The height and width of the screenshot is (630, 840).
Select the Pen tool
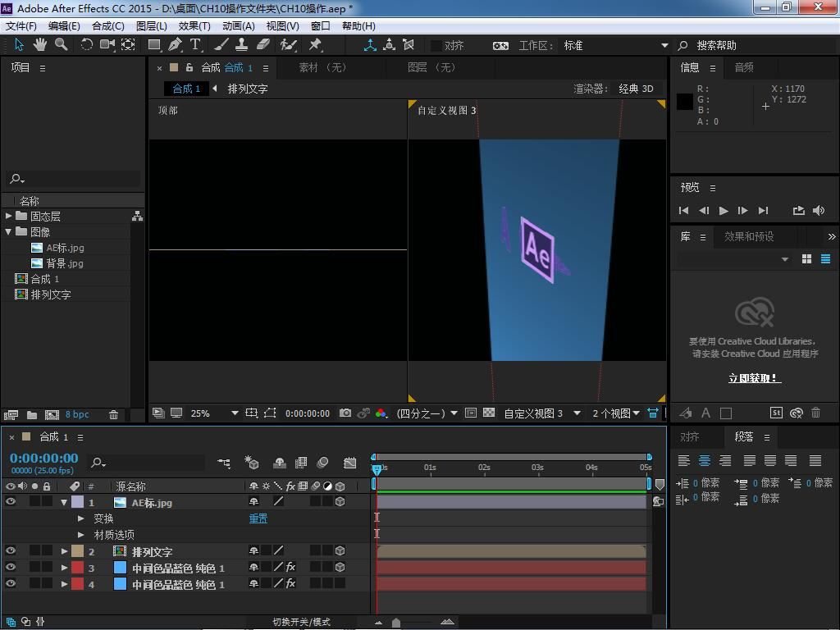click(175, 44)
